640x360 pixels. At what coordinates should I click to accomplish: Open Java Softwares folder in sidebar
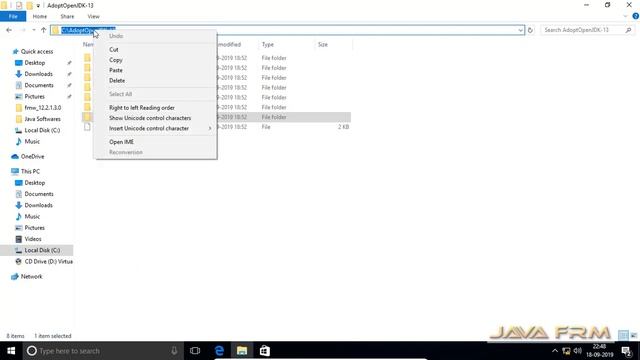click(x=42, y=119)
